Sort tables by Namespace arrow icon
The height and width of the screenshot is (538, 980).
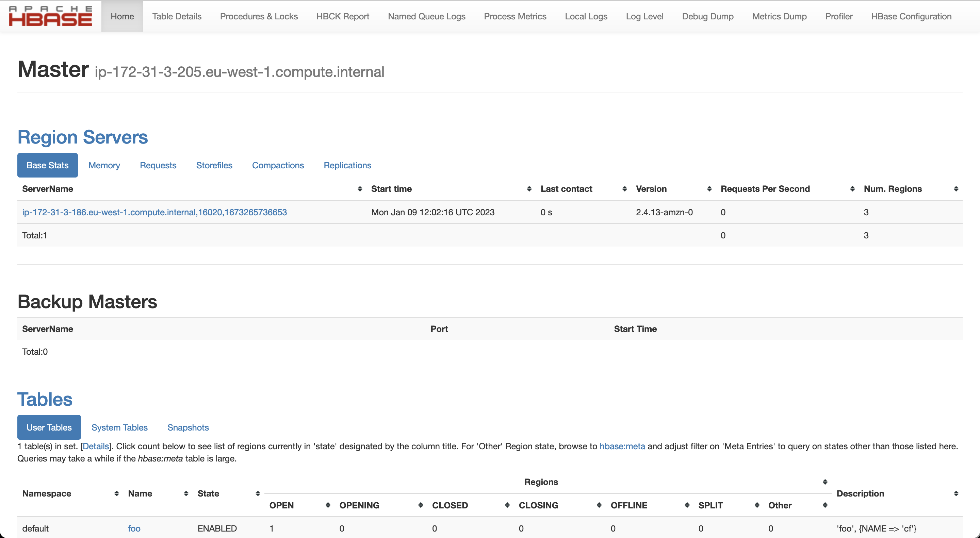117,493
